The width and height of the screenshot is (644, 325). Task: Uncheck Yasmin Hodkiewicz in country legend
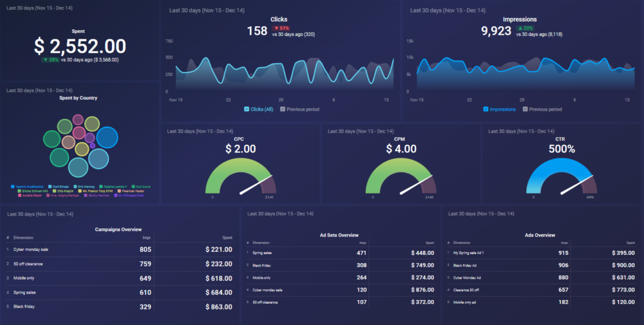[13, 187]
